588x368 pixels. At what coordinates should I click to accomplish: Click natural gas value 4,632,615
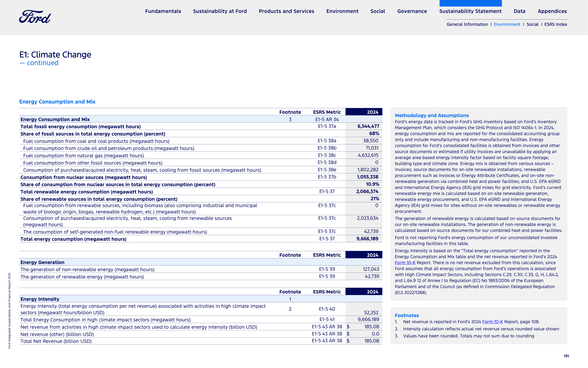(x=368, y=155)
